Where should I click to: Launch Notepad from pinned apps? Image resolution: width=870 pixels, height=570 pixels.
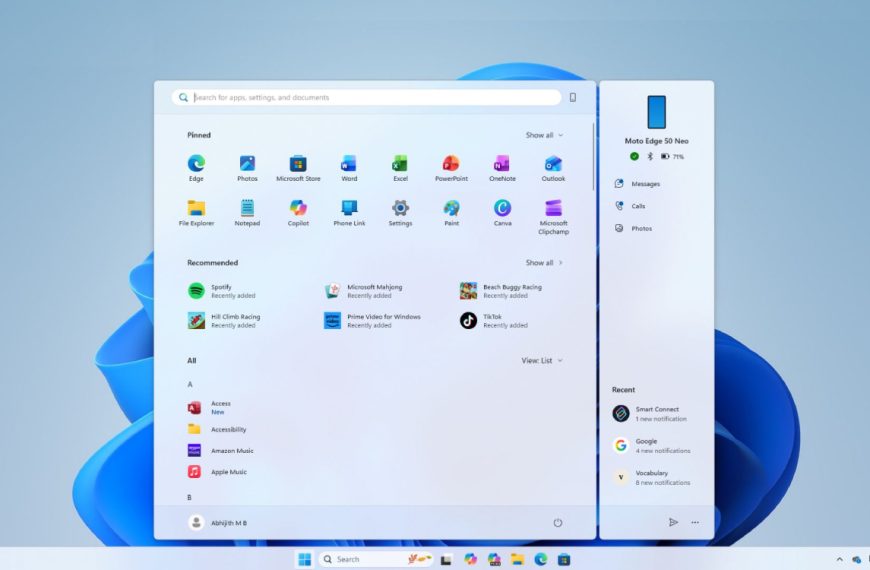point(247,213)
